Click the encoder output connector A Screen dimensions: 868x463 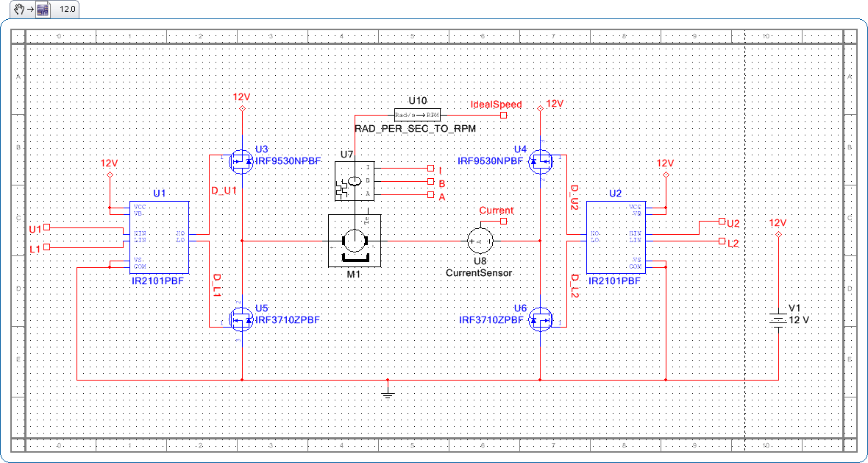click(x=430, y=194)
